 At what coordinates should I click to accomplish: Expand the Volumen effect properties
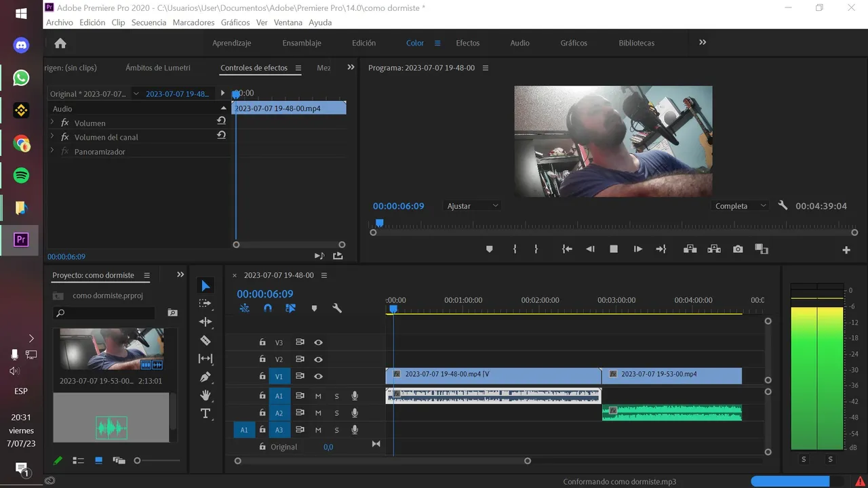(52, 123)
